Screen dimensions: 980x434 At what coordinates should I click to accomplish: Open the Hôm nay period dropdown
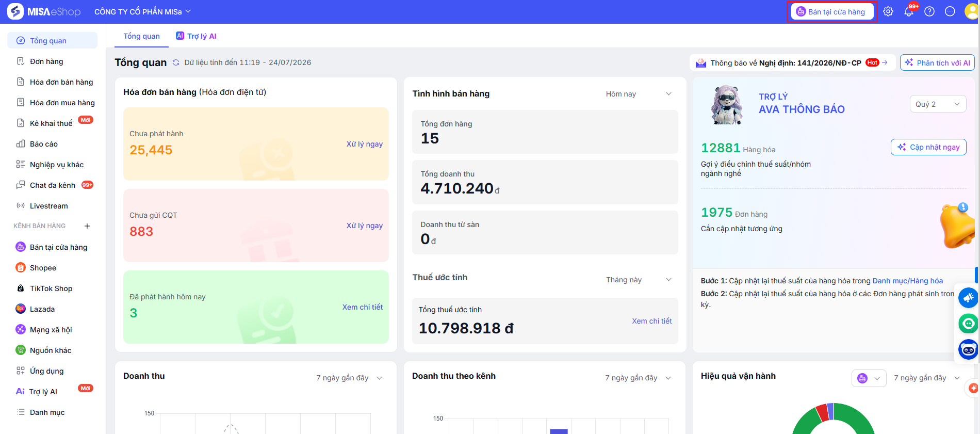(639, 94)
